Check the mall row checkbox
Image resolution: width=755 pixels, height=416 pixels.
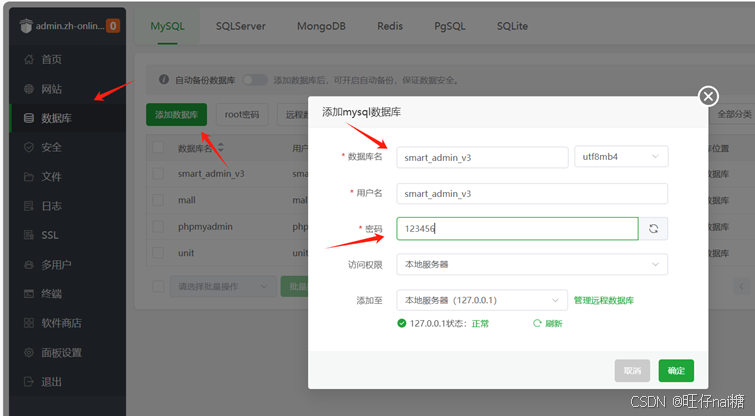[x=158, y=200]
